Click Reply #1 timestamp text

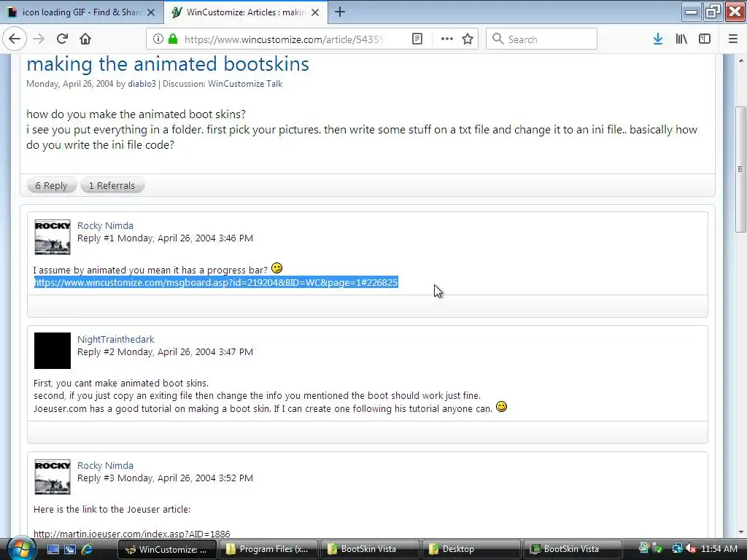[x=165, y=238]
